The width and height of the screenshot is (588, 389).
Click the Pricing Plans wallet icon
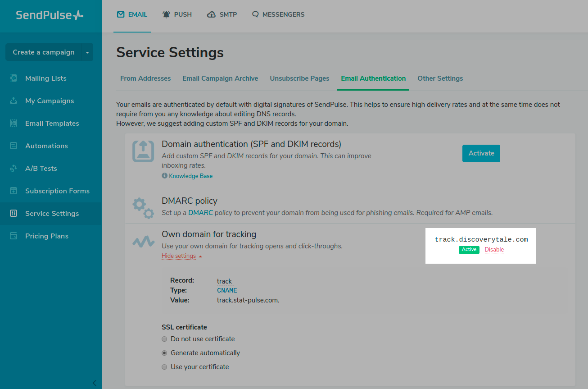(14, 236)
